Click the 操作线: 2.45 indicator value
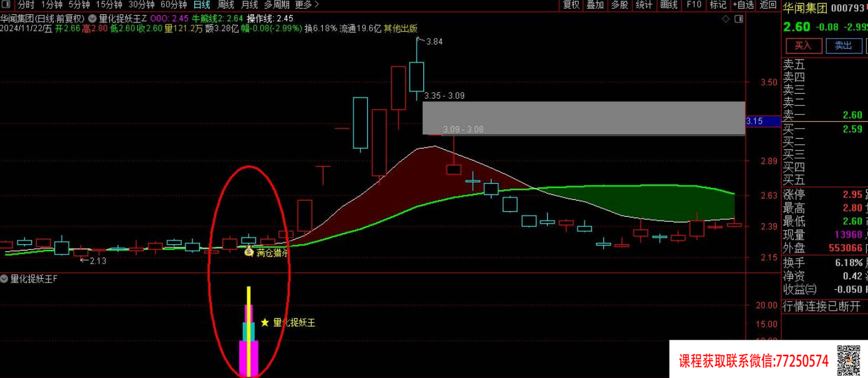 (x=270, y=19)
